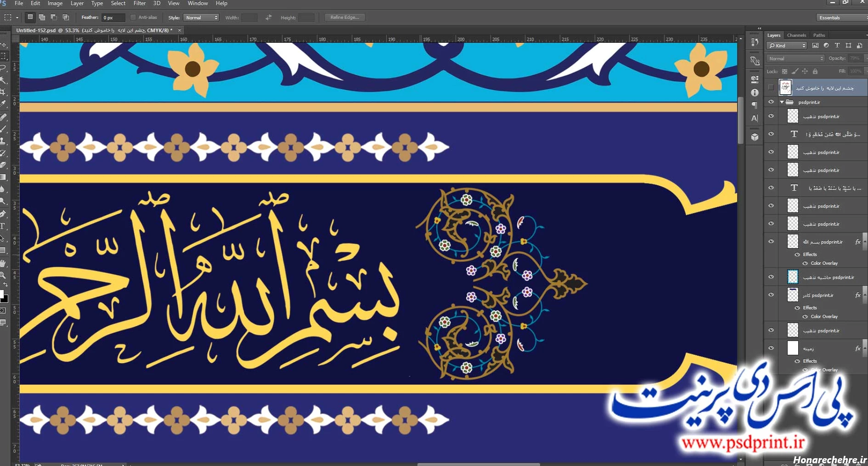Hide the psdprint.ir group layer
868x466 pixels.
(771, 102)
